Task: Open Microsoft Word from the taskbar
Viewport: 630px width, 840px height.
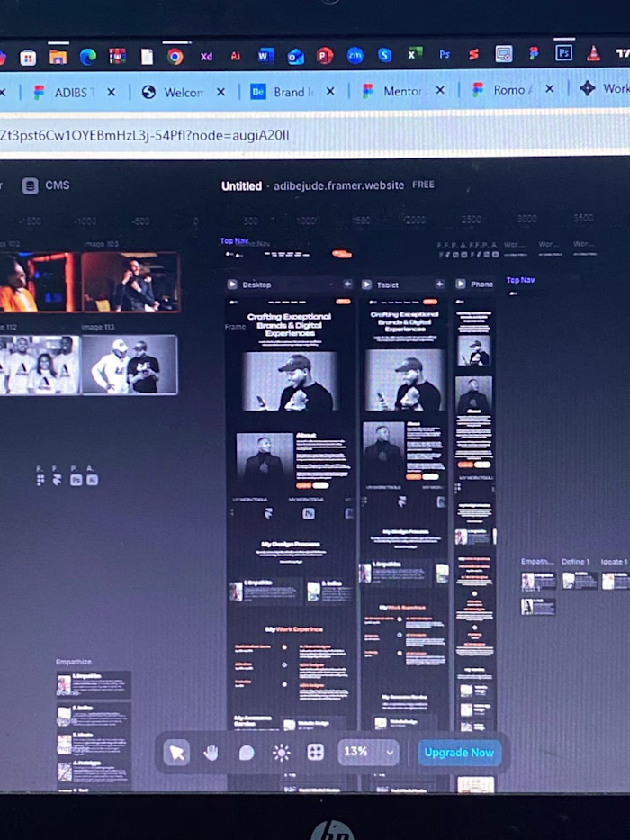Action: pyautogui.click(x=265, y=56)
